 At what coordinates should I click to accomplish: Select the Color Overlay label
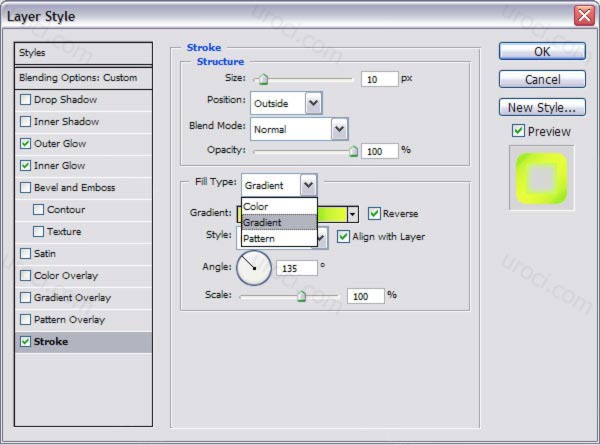(66, 275)
